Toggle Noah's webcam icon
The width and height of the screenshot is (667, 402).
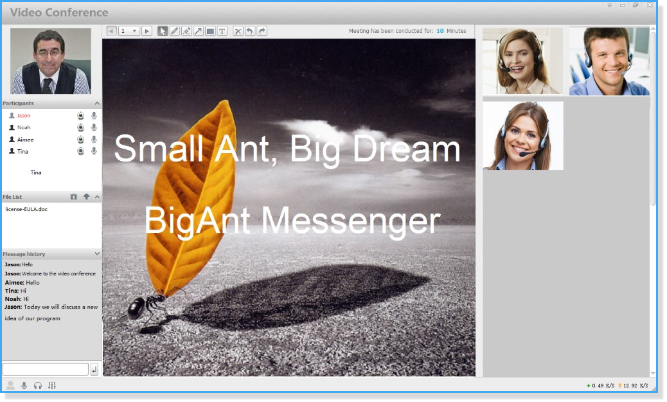pyautogui.click(x=80, y=128)
